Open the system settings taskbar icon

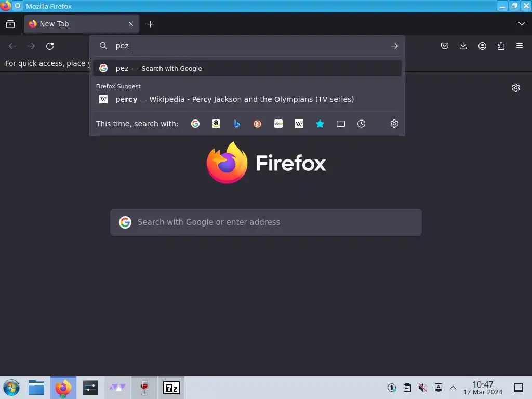90,388
